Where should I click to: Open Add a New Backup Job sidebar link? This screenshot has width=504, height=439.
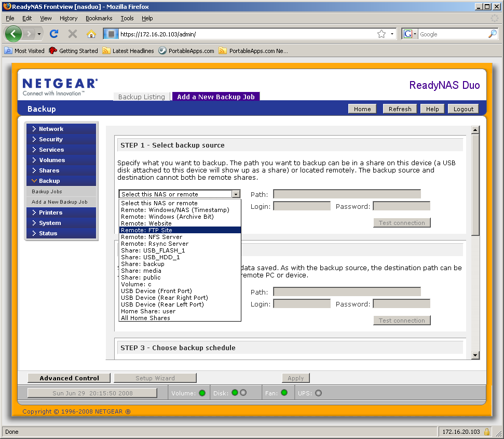point(61,202)
